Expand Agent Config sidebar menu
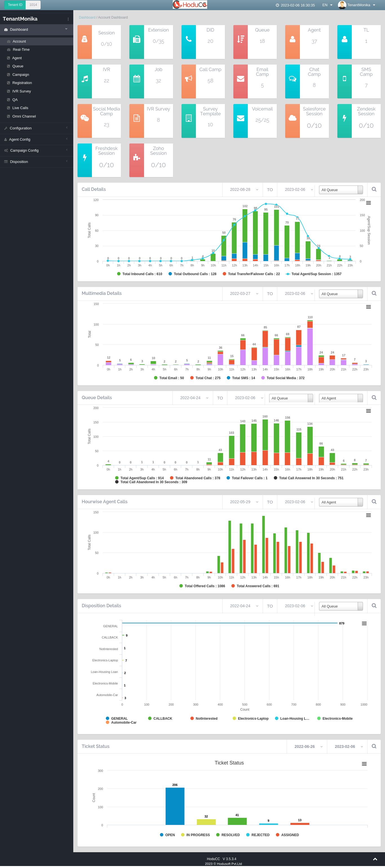Image resolution: width=385 pixels, height=868 pixels. click(x=36, y=140)
